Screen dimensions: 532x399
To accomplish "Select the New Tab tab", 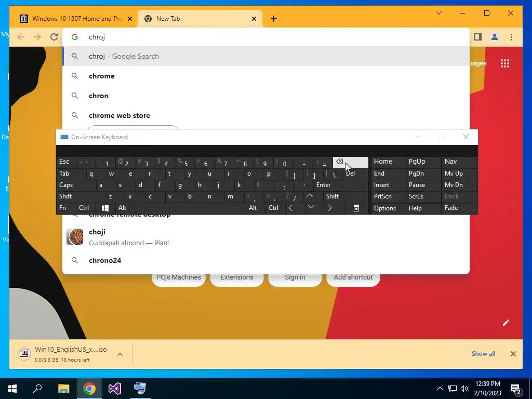I will pos(200,19).
